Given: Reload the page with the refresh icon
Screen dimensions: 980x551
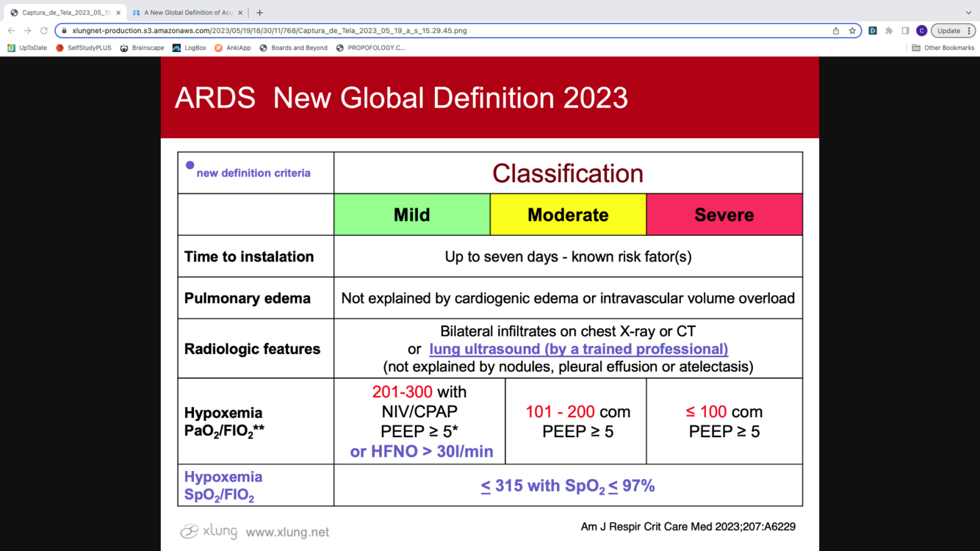Looking at the screenshot, I should [x=44, y=31].
